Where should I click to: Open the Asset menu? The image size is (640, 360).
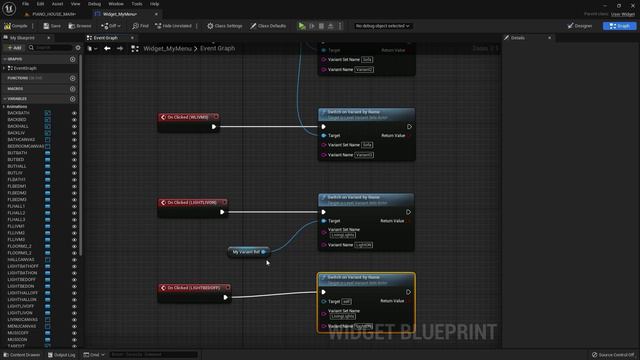(57, 4)
